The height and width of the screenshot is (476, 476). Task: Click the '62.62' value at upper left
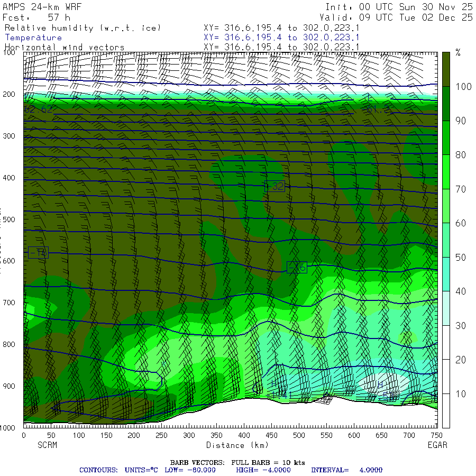38,109
